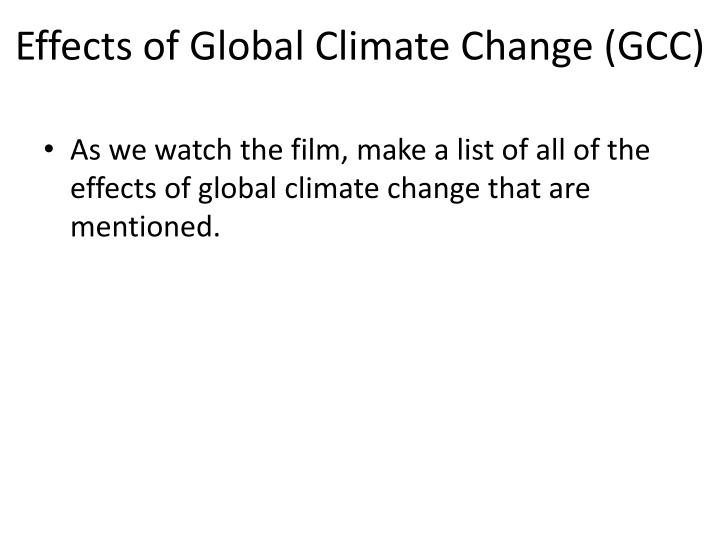The width and height of the screenshot is (720, 540).
Task: Click the word 'effects' in the second line
Action: tap(113, 189)
